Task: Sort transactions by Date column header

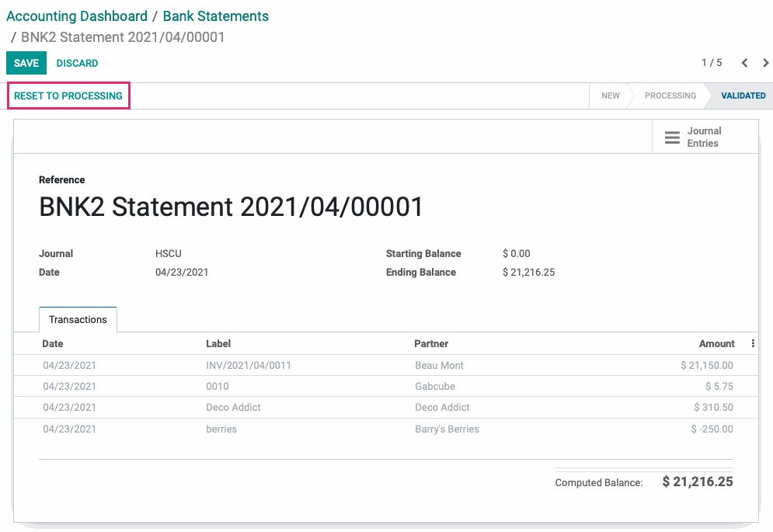Action: [53, 343]
